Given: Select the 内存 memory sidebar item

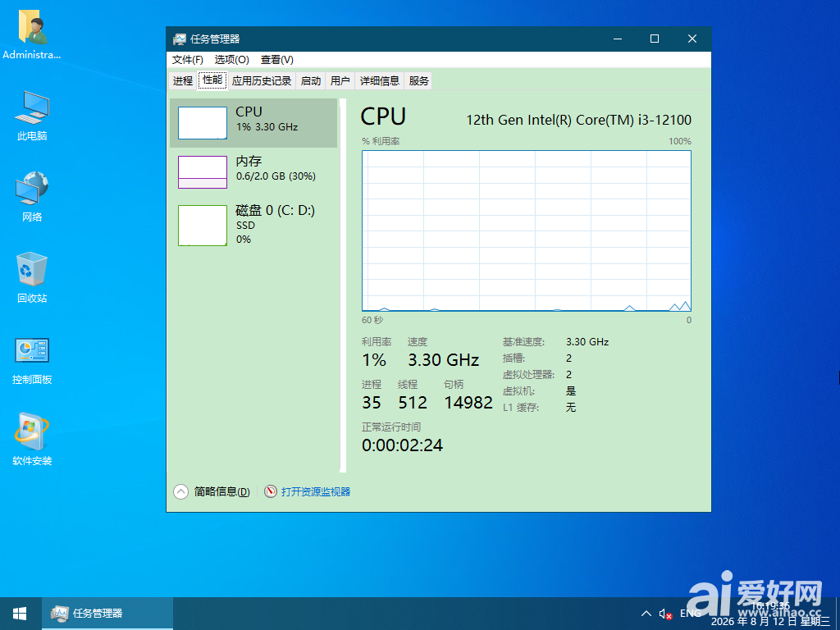Looking at the screenshot, I should tap(253, 172).
